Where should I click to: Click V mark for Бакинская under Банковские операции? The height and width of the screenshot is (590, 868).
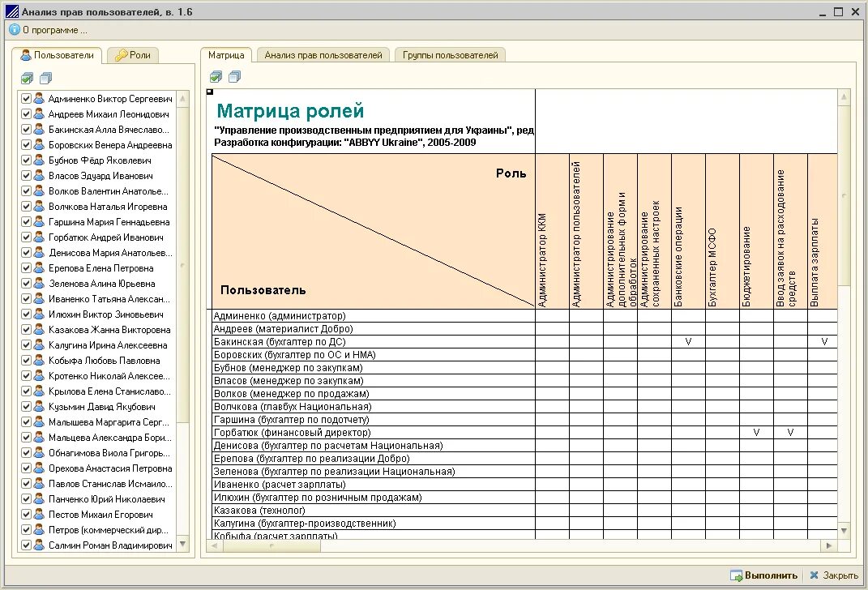[688, 341]
